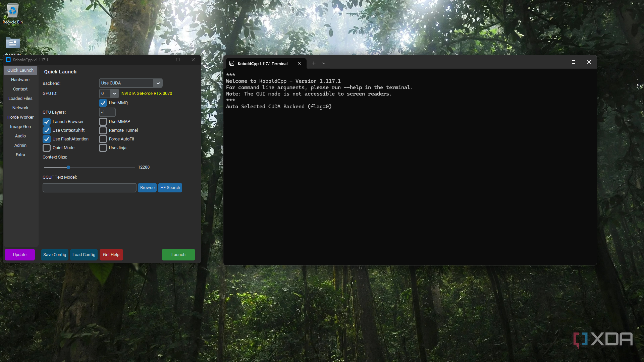The image size is (644, 362).
Task: Enable Use Jinja checkbox
Action: (x=103, y=148)
